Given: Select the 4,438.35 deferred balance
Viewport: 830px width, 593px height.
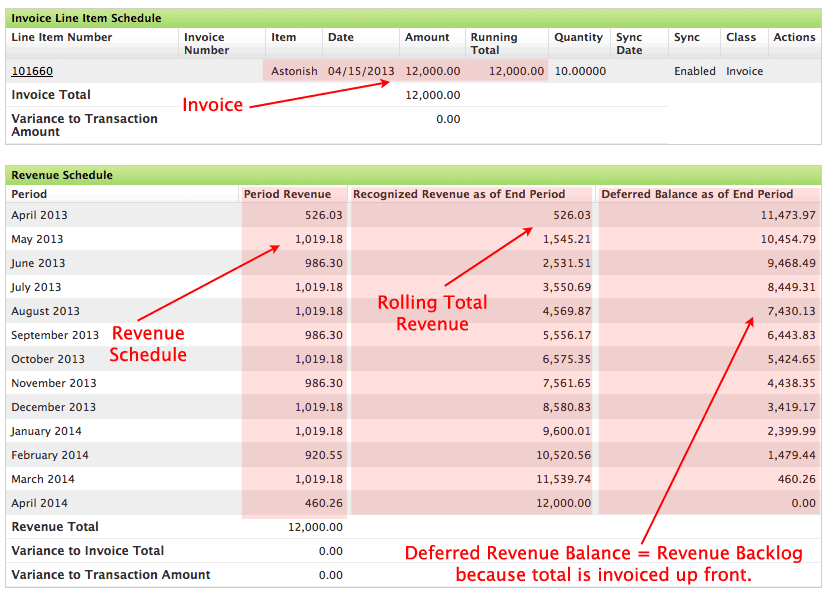Looking at the screenshot, I should 791,383.
